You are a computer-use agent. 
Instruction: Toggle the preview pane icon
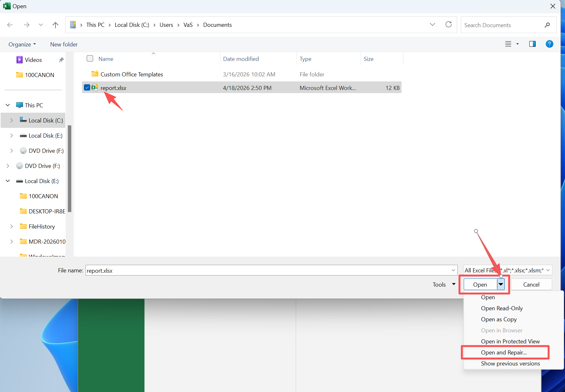click(x=533, y=44)
